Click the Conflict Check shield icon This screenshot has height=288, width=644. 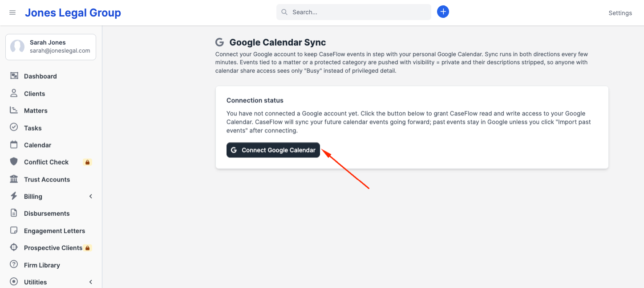(x=14, y=162)
